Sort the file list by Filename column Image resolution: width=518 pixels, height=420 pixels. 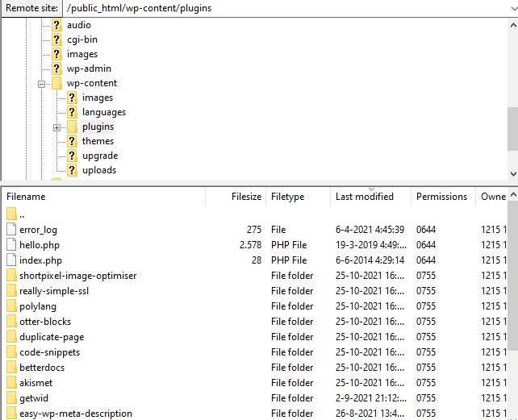click(103, 197)
